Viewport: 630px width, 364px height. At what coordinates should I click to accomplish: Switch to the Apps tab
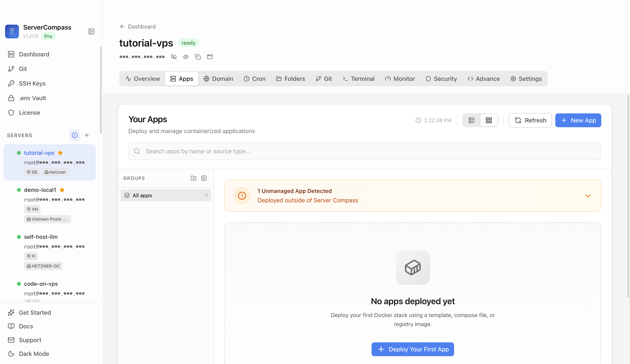182,79
